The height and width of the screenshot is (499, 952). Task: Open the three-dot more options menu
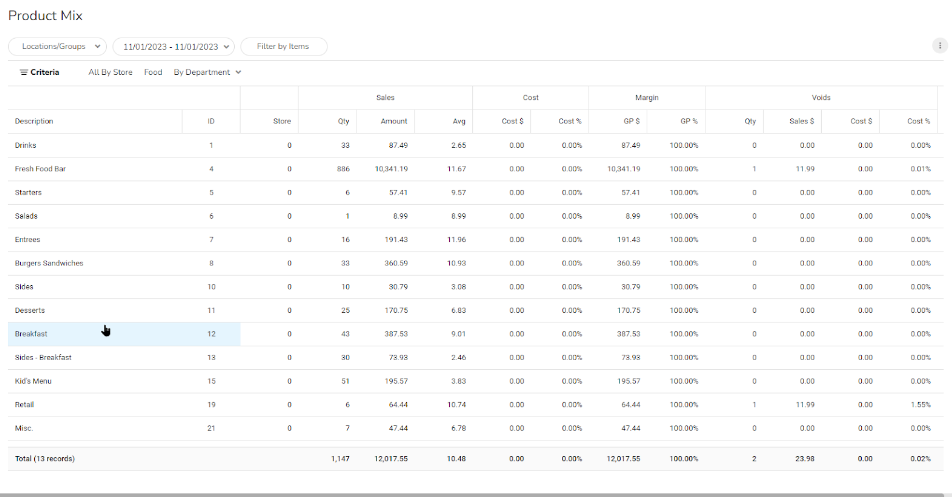(x=938, y=46)
